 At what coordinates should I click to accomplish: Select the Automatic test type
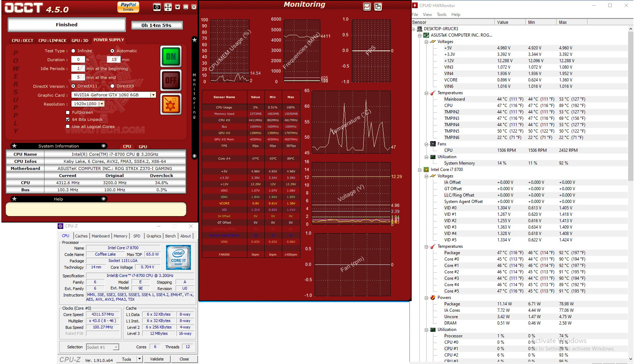tap(112, 51)
